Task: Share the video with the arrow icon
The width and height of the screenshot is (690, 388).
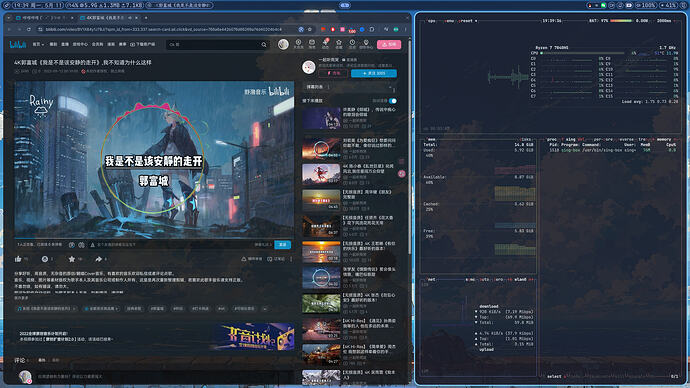Action: tap(99, 259)
